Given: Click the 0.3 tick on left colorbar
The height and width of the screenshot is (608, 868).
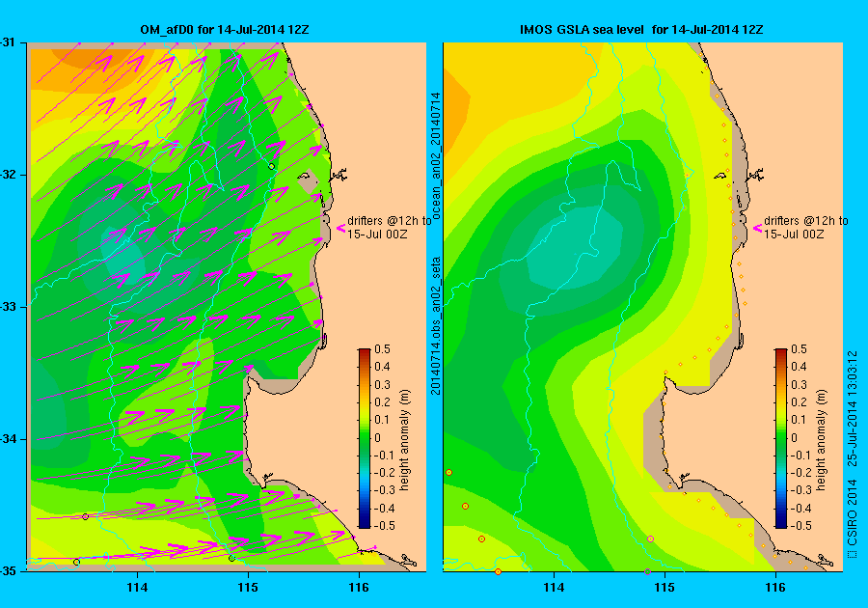Looking at the screenshot, I should pyautogui.click(x=383, y=384).
